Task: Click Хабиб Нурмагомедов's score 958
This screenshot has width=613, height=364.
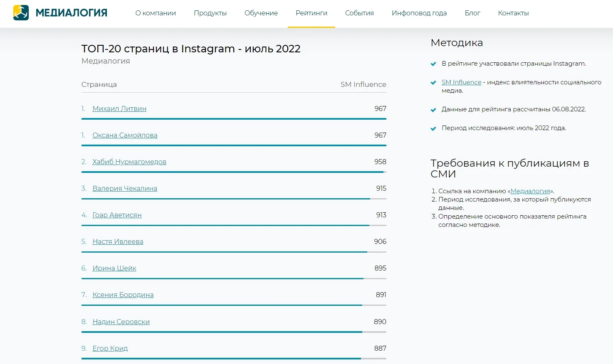Action: 380,162
